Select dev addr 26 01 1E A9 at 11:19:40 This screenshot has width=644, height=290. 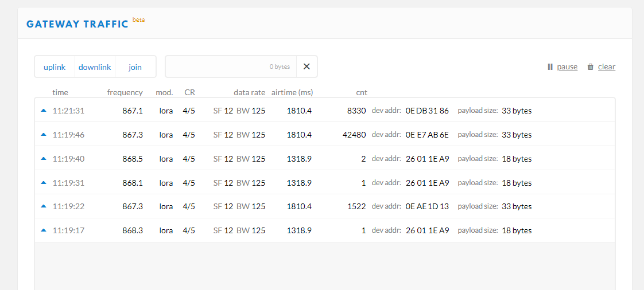coord(427,159)
